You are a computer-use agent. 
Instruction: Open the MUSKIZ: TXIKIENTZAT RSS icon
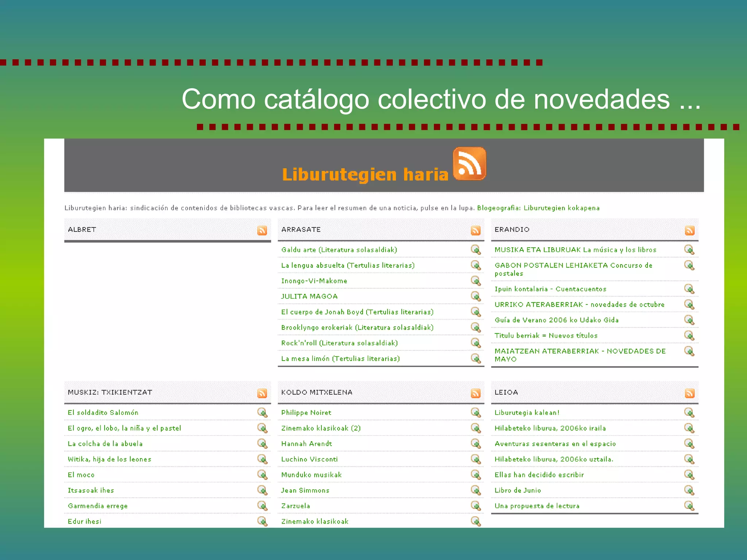262,393
